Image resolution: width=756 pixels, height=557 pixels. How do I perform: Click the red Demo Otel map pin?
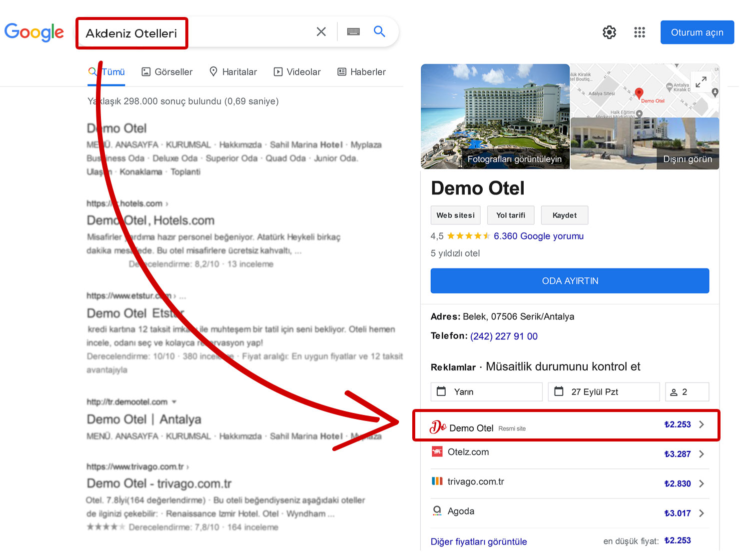639,93
